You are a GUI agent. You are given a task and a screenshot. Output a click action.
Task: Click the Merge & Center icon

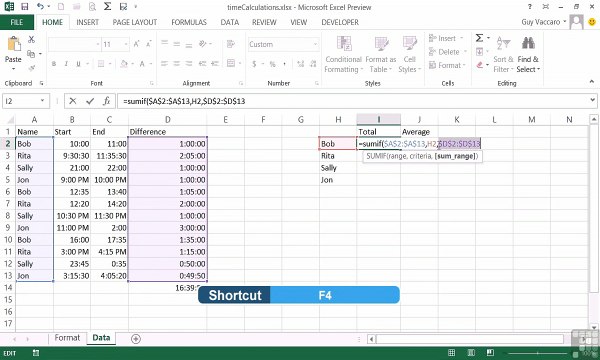click(231, 63)
